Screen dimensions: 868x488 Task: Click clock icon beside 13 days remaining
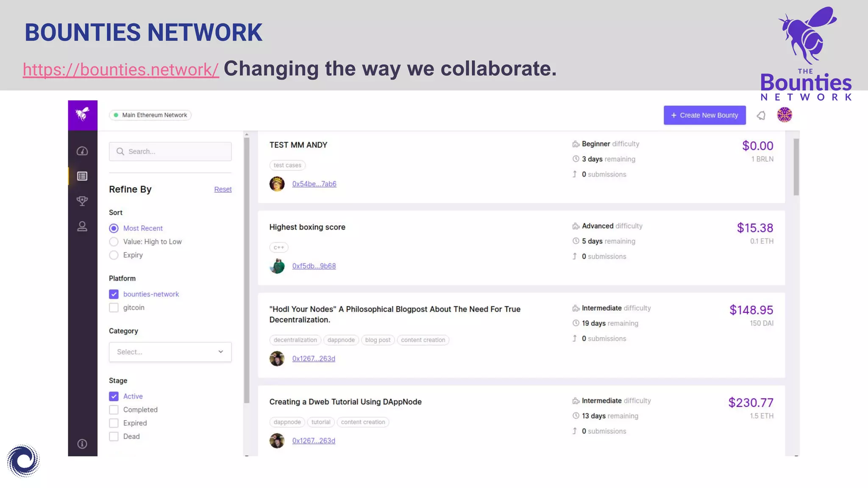576,416
